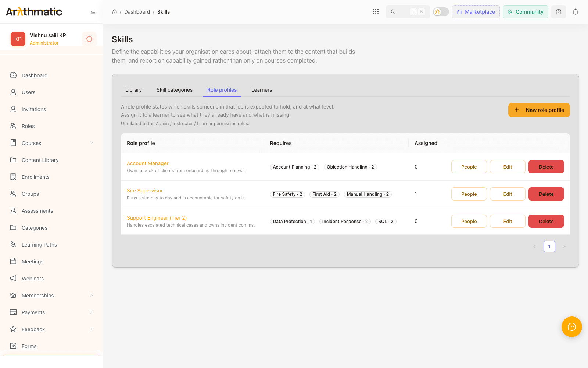Open the apps grid icon
588x368 pixels.
pos(376,12)
